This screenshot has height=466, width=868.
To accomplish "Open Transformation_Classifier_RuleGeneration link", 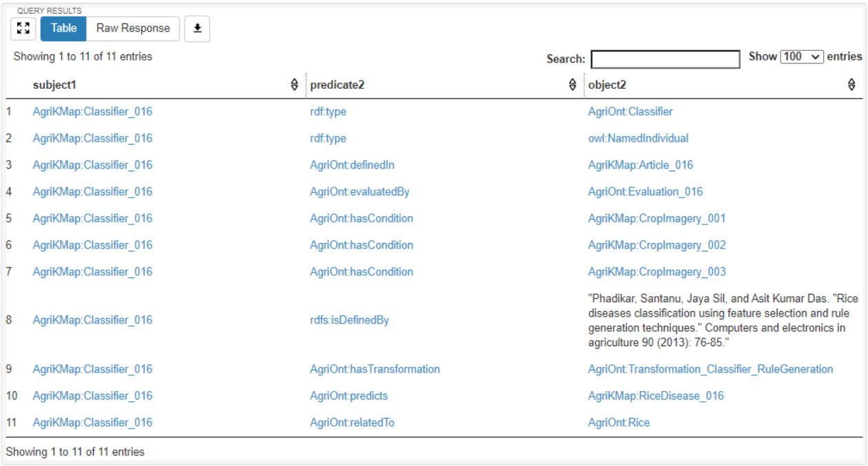I will [x=710, y=369].
